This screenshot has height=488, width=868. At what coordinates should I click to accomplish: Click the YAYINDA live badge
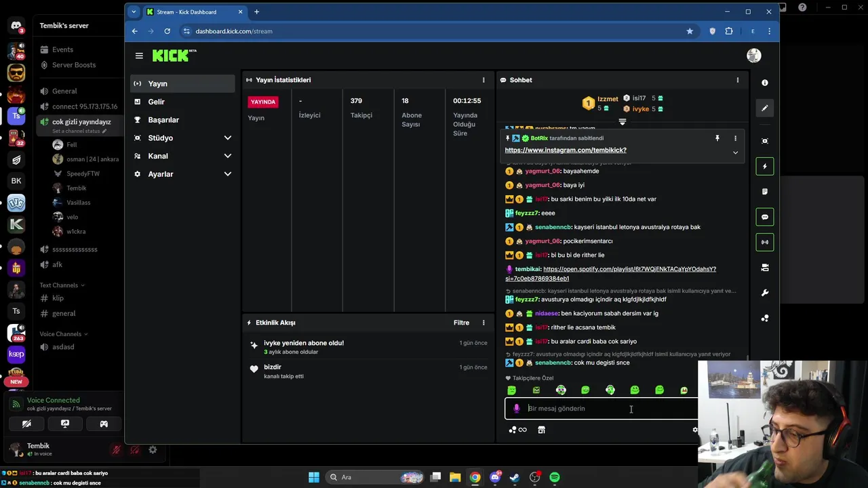click(x=263, y=102)
